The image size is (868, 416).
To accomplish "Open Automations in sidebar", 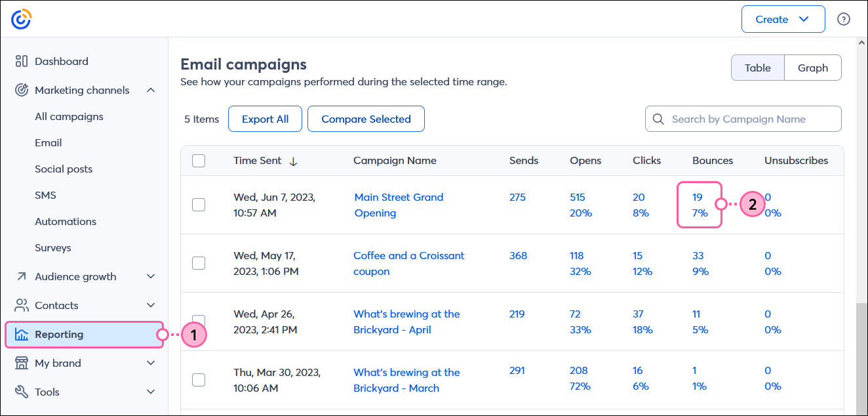I will pyautogui.click(x=66, y=221).
